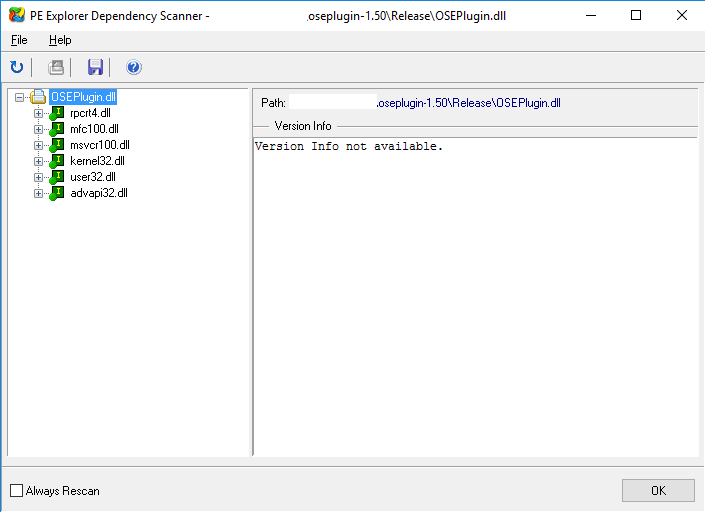
Task: Select user32.dll in the tree
Action: (x=93, y=177)
